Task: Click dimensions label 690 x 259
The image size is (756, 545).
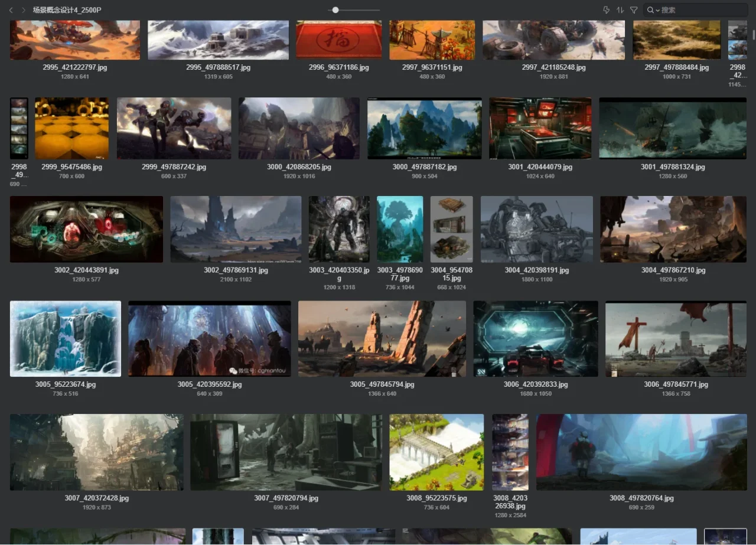Action: [641, 507]
